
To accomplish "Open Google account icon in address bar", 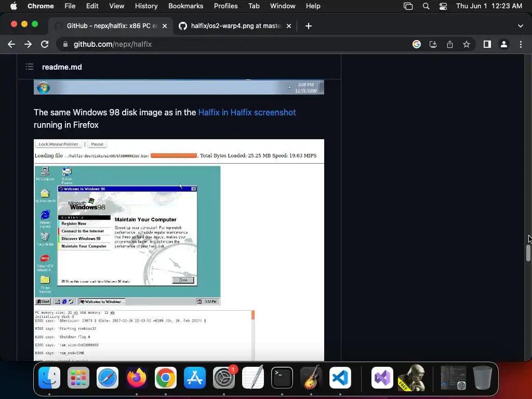I will (417, 45).
